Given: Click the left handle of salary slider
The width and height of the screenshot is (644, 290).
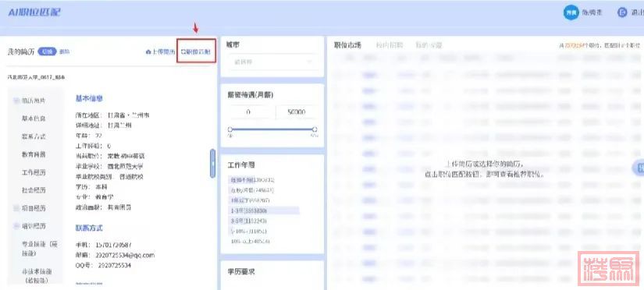Looking at the screenshot, I should click(230, 129).
